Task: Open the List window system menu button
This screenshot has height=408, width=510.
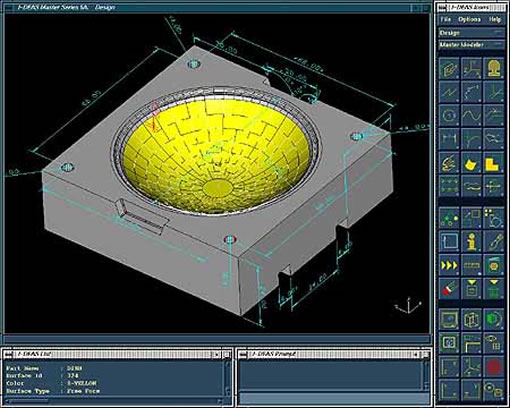Action: tap(9, 354)
